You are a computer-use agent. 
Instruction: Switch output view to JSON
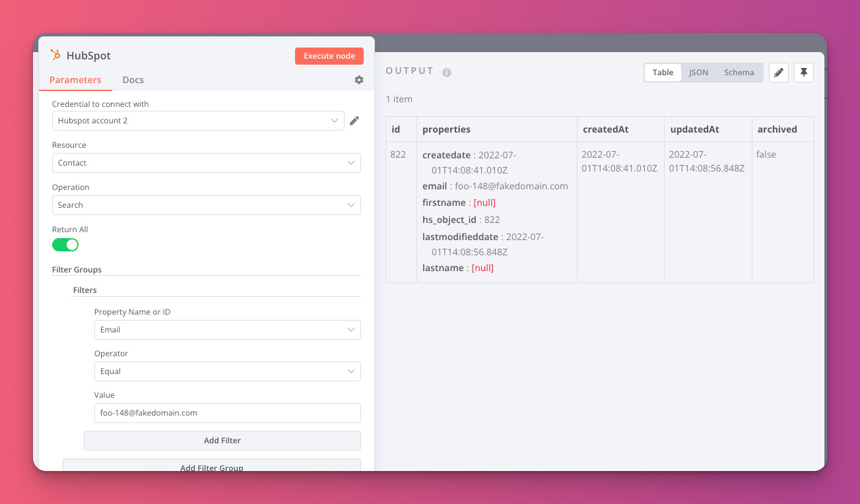[x=698, y=73]
